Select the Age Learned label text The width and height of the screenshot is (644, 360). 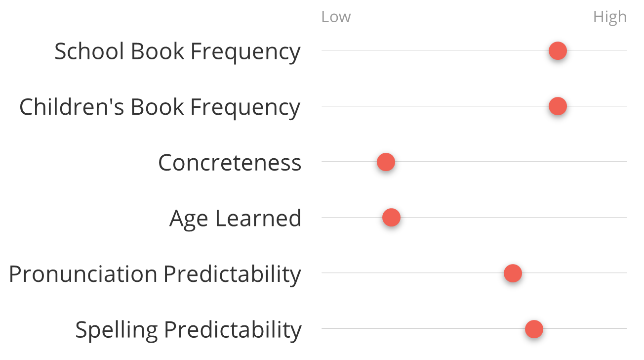[235, 219]
